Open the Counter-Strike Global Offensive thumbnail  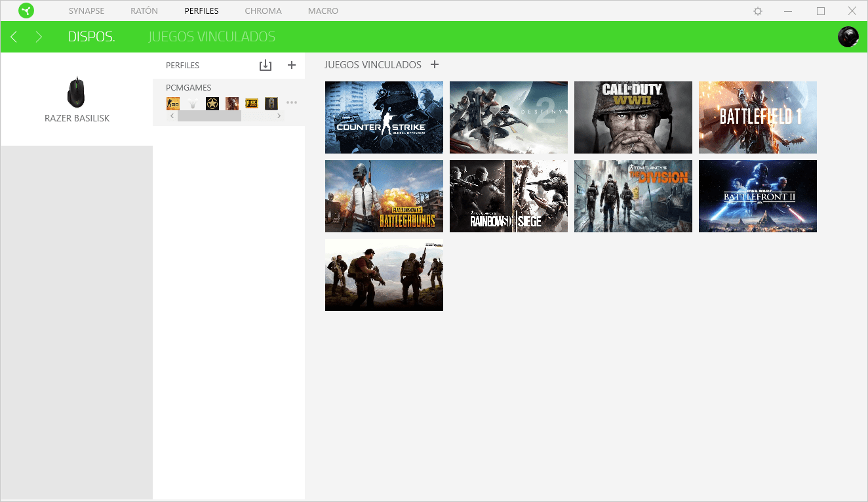pyautogui.click(x=384, y=117)
